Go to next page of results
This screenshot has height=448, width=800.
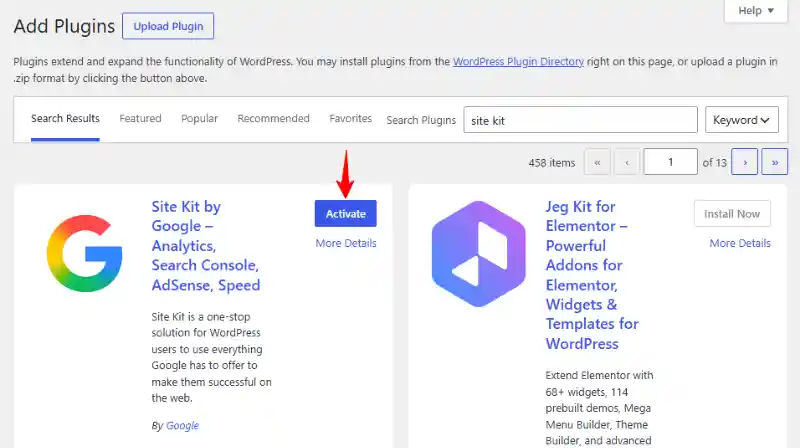(744, 162)
